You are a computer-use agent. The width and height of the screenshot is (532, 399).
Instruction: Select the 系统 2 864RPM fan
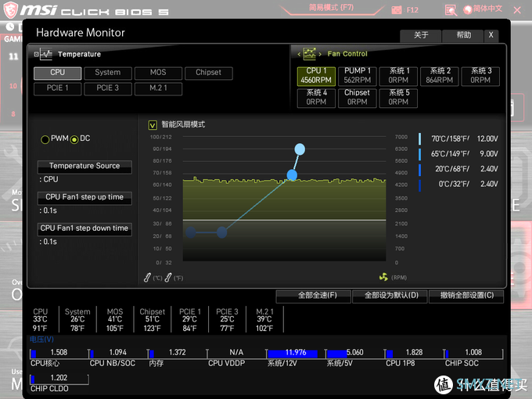(x=440, y=76)
